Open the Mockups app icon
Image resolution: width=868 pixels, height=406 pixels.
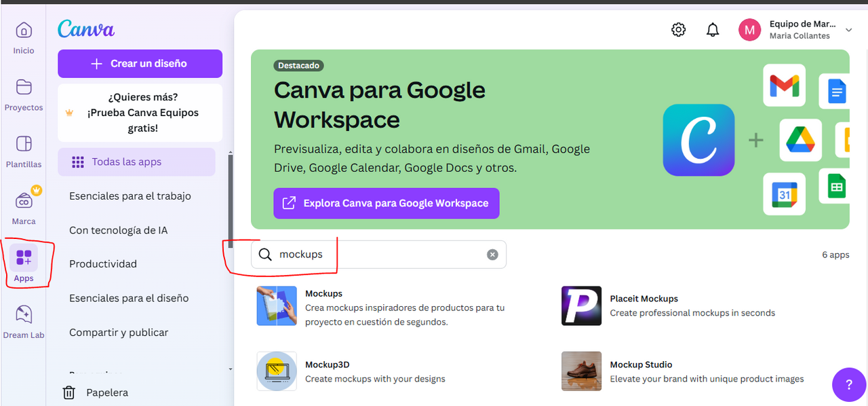[277, 306]
